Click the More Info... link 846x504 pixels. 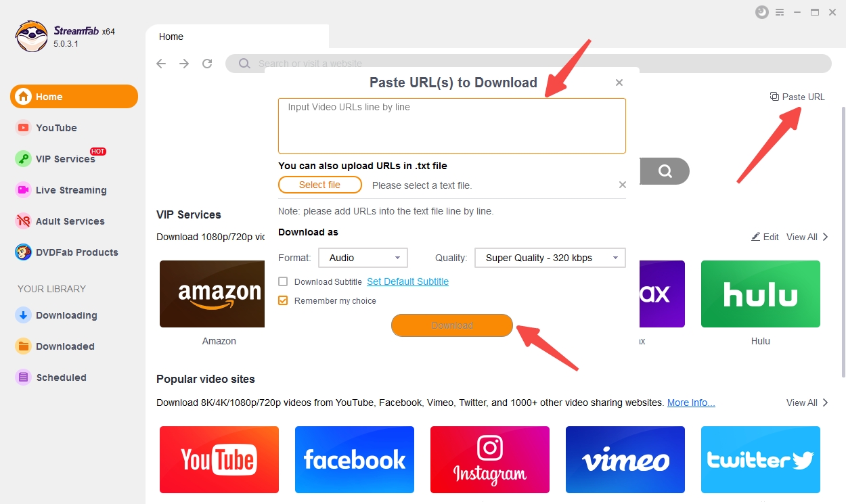click(x=691, y=403)
